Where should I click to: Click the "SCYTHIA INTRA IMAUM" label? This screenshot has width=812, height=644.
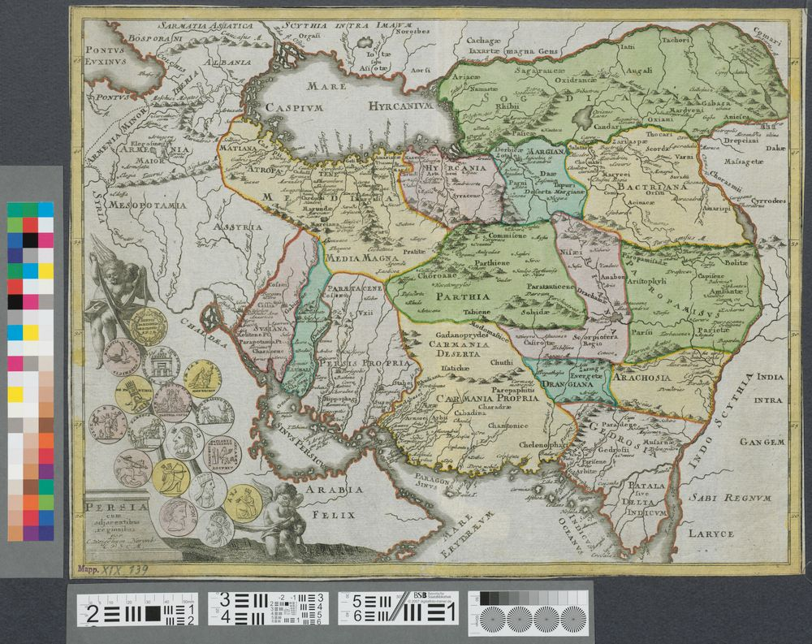point(348,25)
